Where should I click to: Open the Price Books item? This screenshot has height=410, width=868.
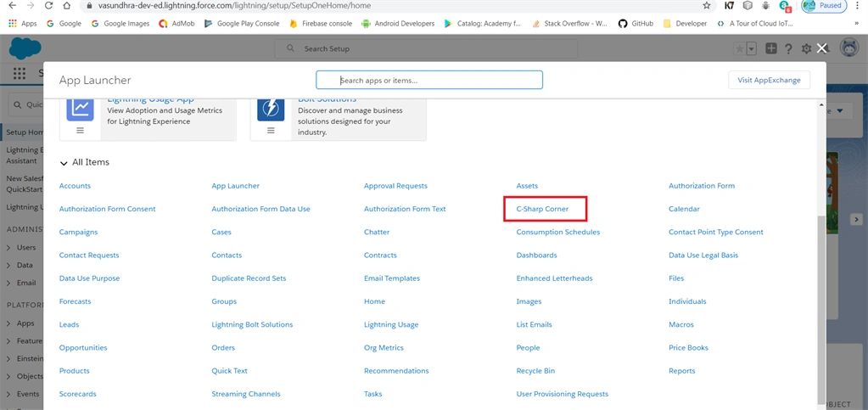[688, 348]
